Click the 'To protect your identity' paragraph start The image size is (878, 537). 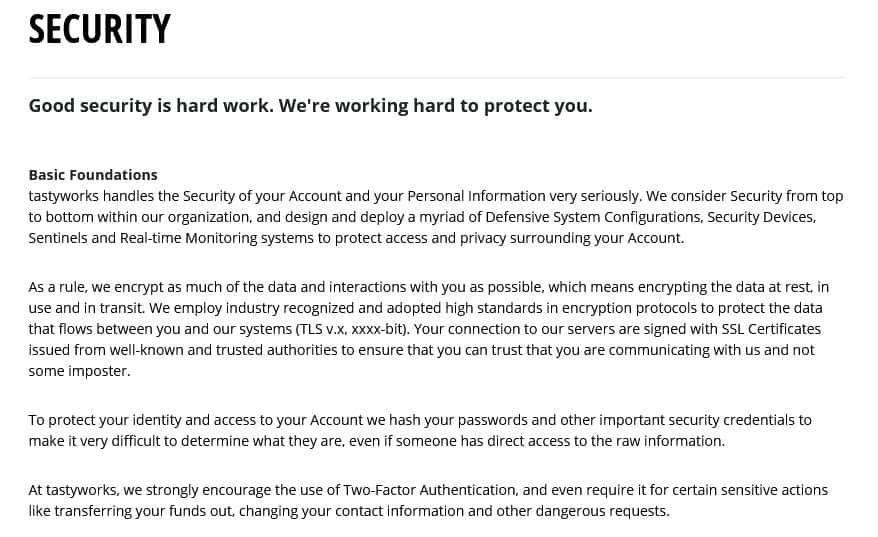[x=110, y=420]
